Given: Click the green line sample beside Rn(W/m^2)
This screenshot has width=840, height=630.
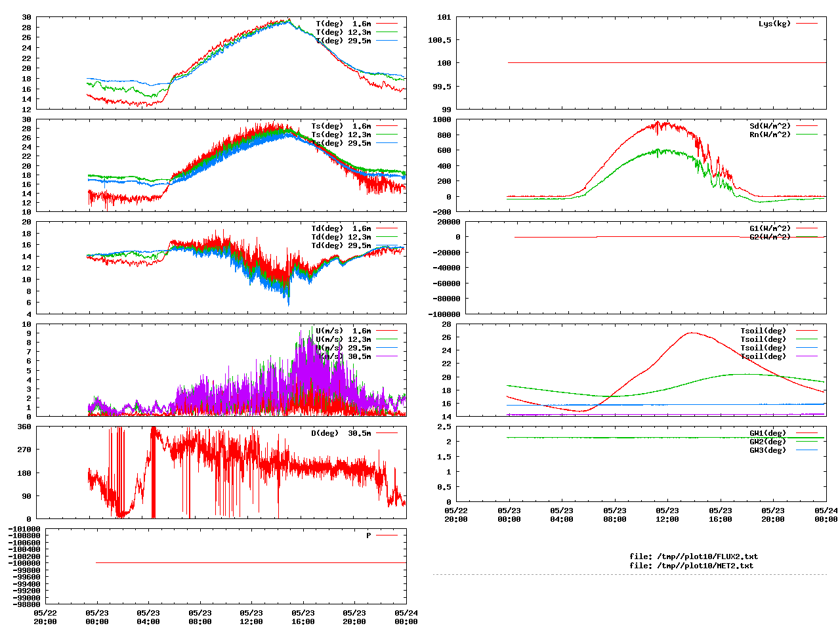Looking at the screenshot, I should click(807, 135).
